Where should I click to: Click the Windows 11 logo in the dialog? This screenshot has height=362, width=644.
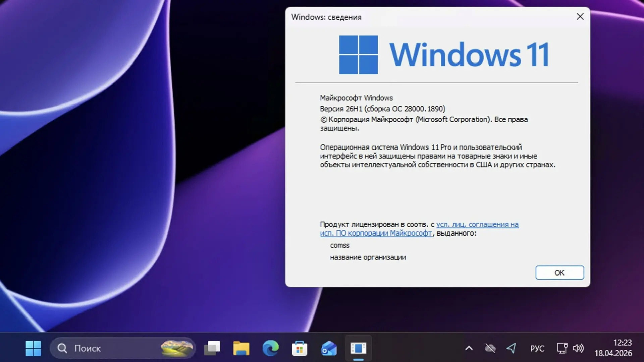444,55
